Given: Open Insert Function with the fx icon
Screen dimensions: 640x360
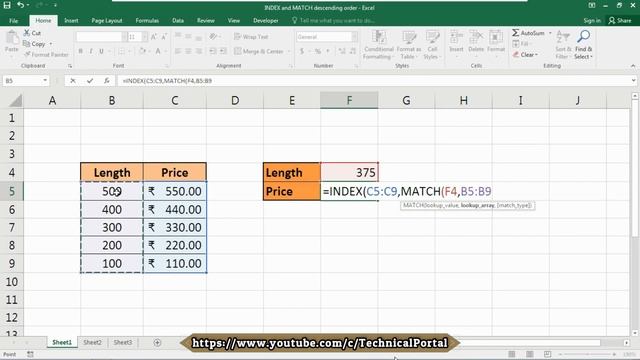Looking at the screenshot, I should coord(107,81).
